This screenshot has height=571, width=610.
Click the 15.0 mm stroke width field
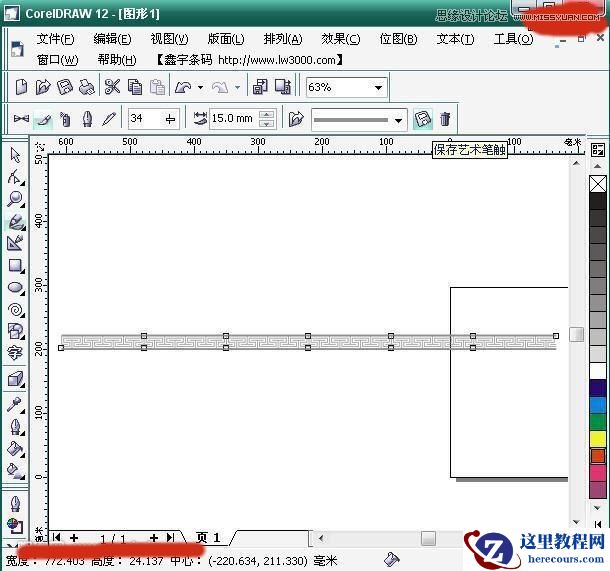point(234,119)
